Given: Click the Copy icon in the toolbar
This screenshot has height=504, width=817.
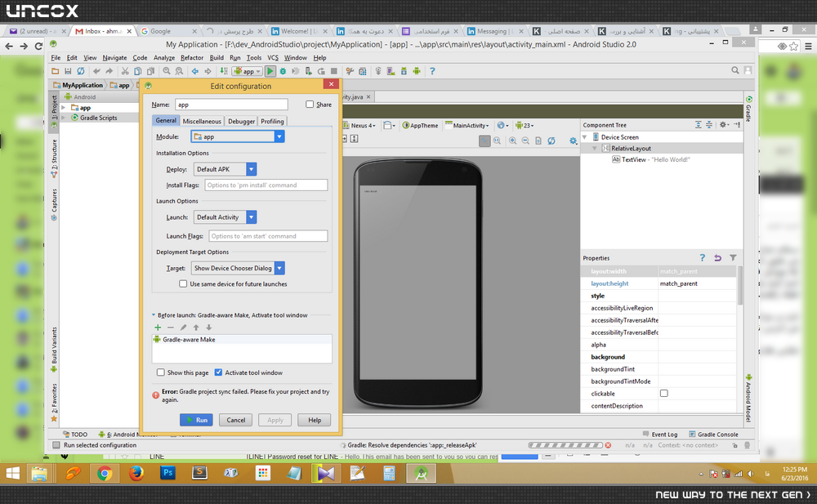Looking at the screenshot, I should tap(137, 71).
